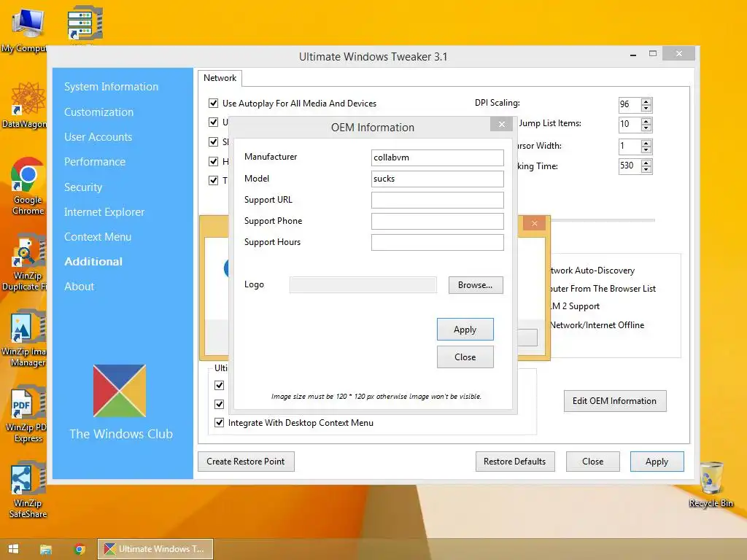Increase DPI Scaling value
The height and width of the screenshot is (560, 747).
click(646, 101)
